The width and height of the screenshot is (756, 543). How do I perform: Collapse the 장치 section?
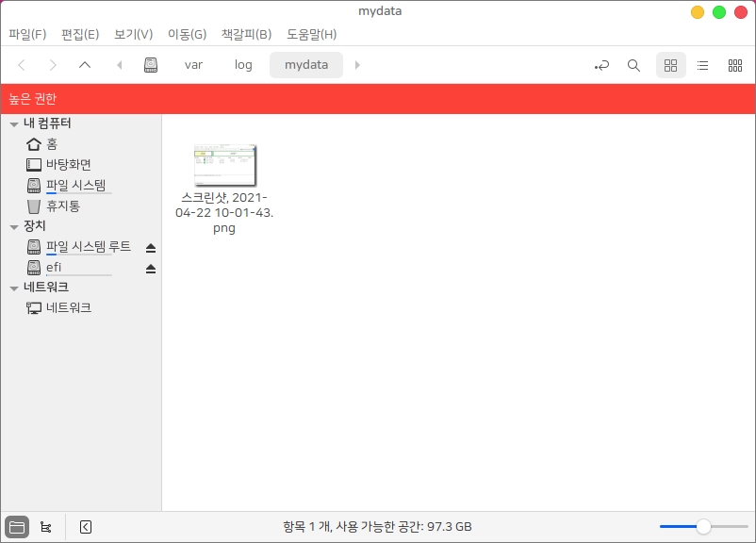pos(14,227)
